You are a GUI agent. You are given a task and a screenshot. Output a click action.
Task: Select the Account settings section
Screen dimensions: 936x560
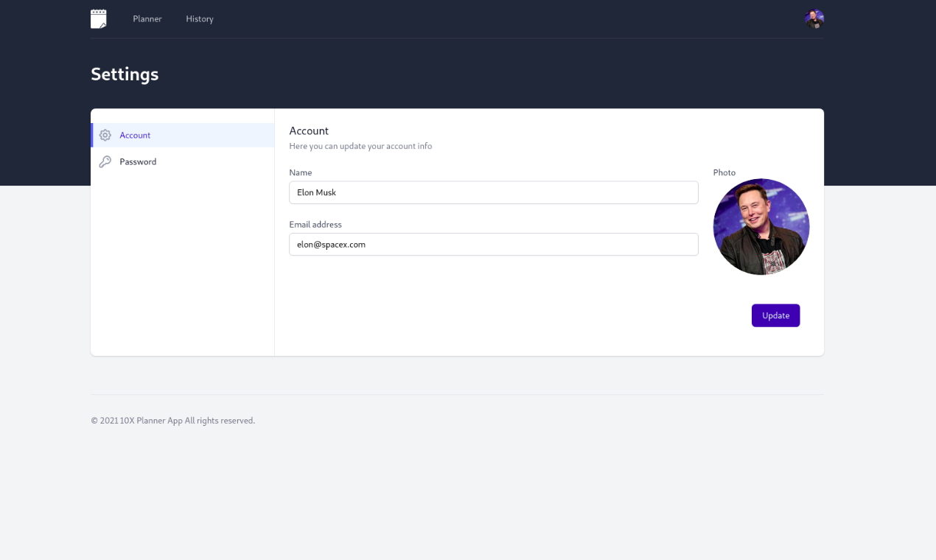(135, 135)
